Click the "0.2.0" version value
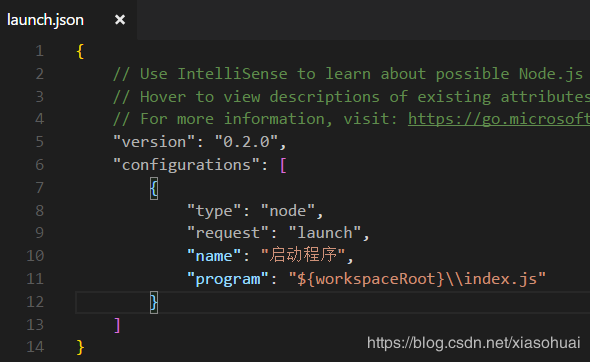 tap(246, 142)
